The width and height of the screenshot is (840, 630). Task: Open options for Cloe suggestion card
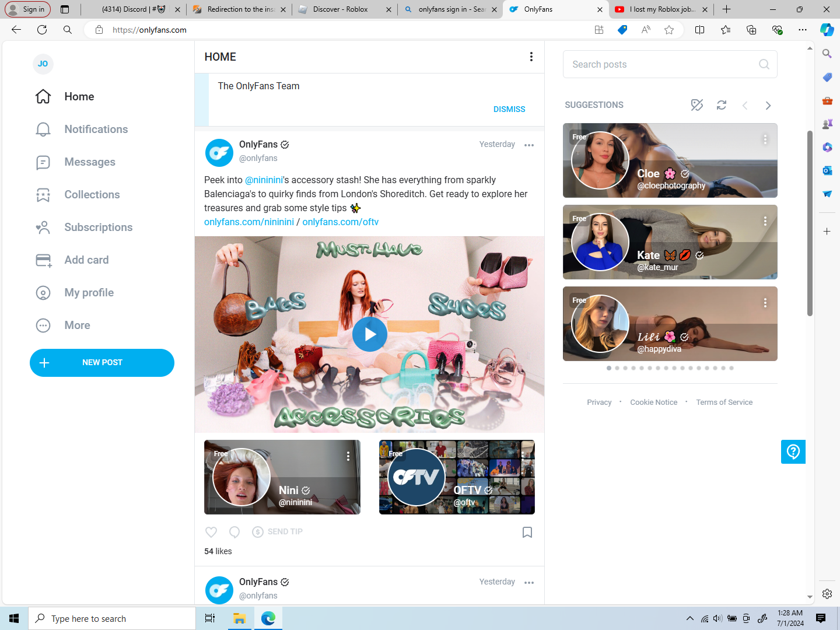coord(765,139)
